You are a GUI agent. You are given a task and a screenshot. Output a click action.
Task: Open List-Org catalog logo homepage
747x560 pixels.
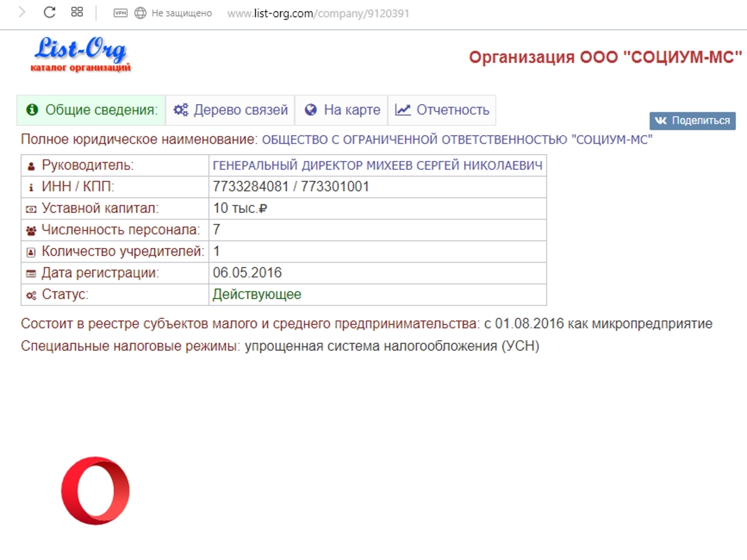pos(80,55)
